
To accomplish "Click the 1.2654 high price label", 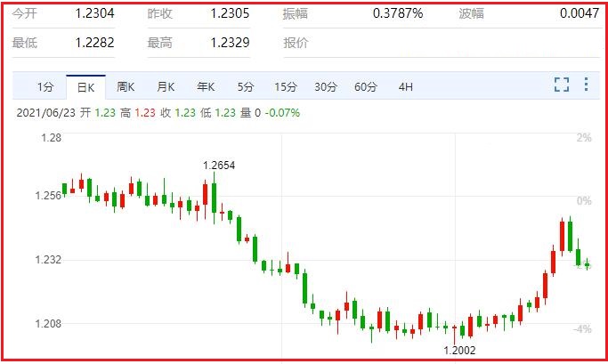I will pos(219,166).
